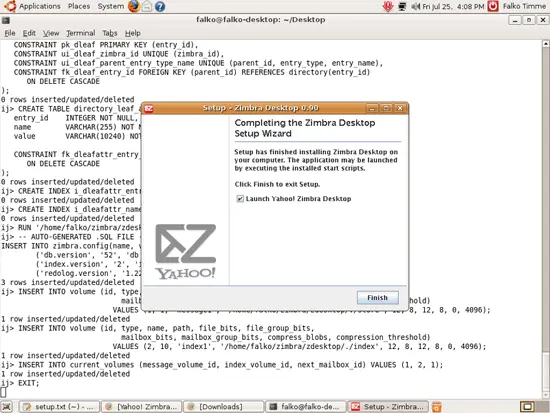
Task: Open the terminal File menu
Action: point(10,33)
